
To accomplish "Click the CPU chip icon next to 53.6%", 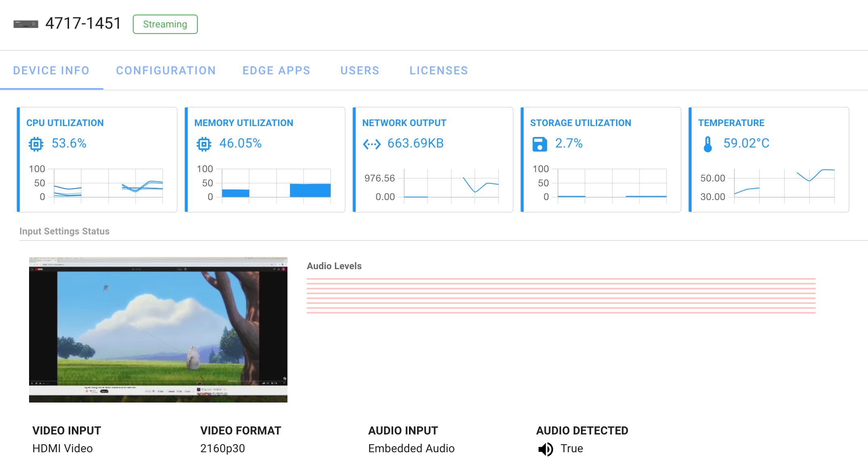I will pos(36,144).
